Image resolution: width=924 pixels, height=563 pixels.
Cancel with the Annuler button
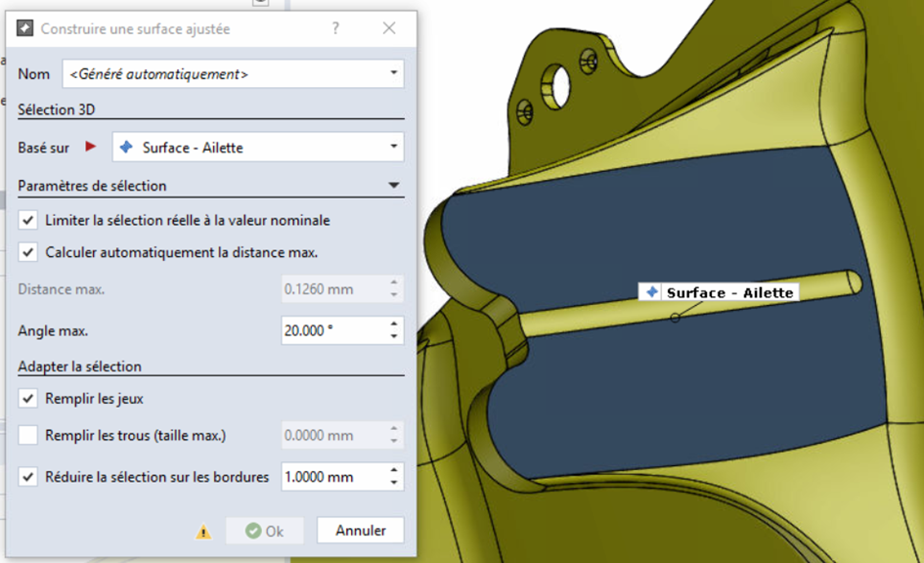click(x=361, y=530)
